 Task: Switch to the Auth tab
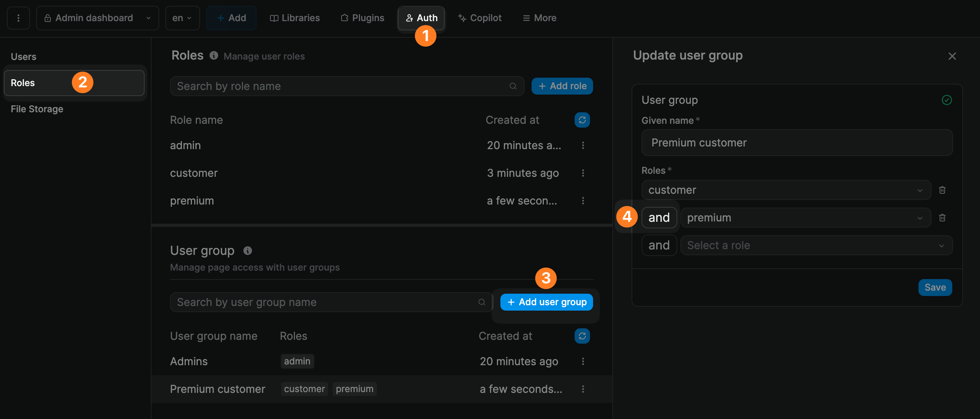(x=421, y=18)
